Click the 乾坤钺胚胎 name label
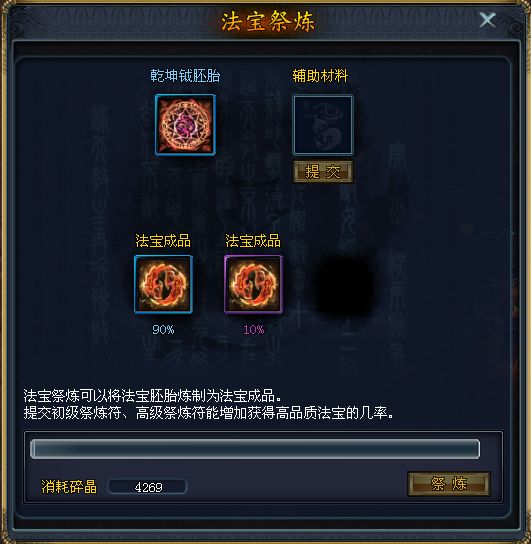The width and height of the screenshot is (531, 544). [185, 76]
